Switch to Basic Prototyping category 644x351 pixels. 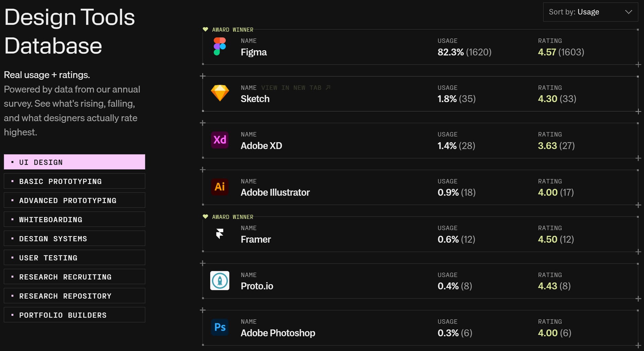coord(74,181)
